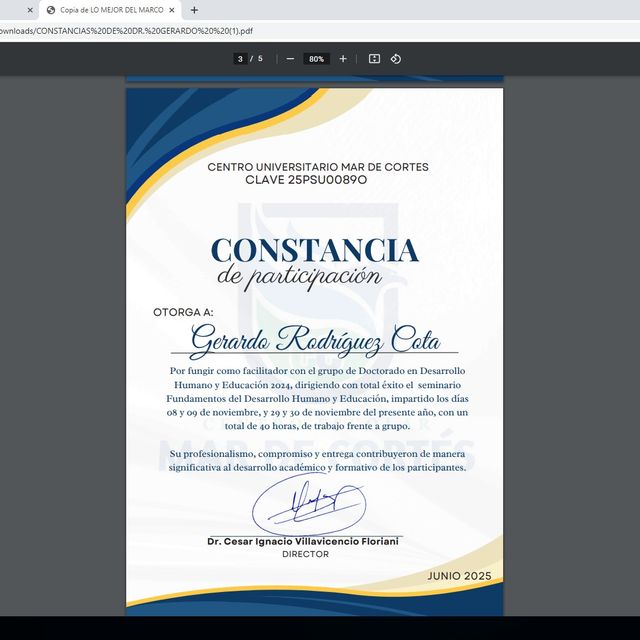Rotate the PDF counterclockwise
This screenshot has width=640, height=640.
pos(396,59)
